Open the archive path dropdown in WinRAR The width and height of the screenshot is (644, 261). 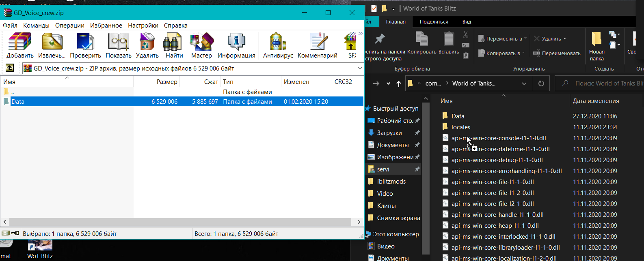360,68
